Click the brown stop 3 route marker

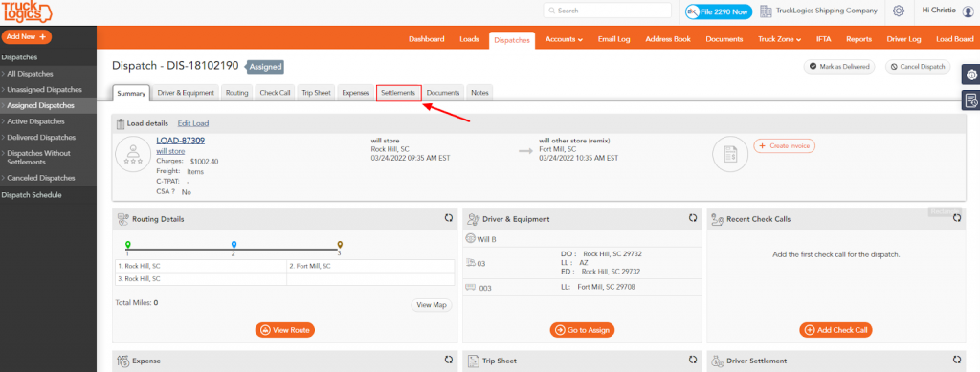pyautogui.click(x=340, y=245)
